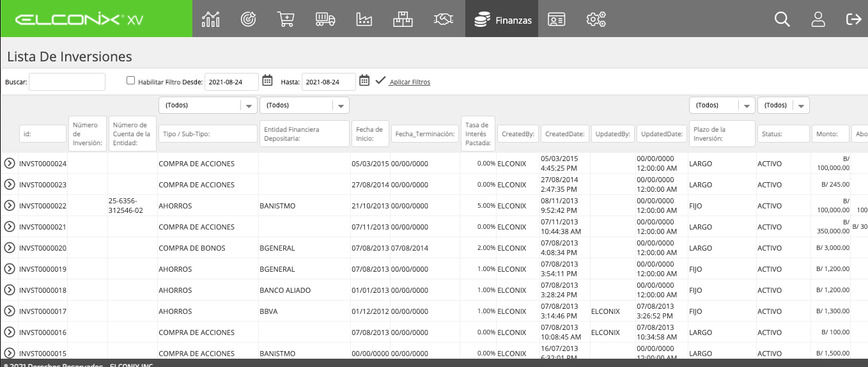Click account number 25-6356-312546-02
Viewport: 868px width, 367px height.
pos(126,205)
